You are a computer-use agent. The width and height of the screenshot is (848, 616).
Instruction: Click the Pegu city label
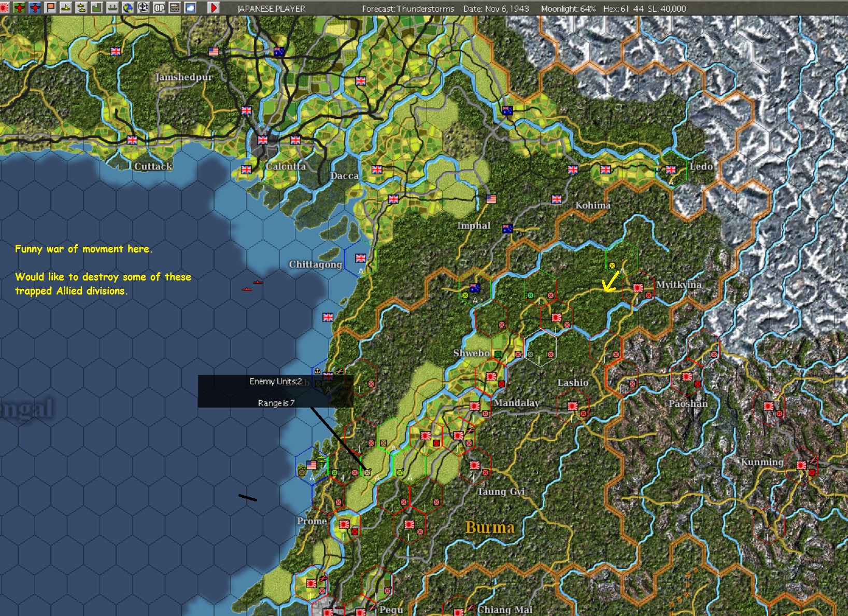click(x=391, y=610)
